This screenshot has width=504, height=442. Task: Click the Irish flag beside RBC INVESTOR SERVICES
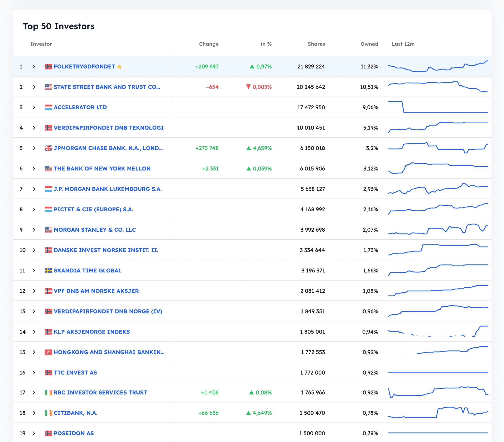pos(48,392)
